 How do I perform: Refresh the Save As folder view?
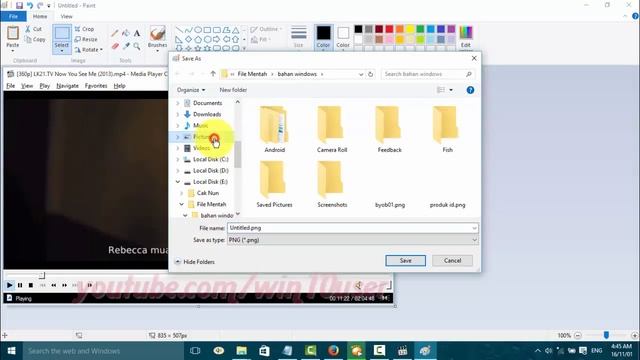click(x=370, y=74)
